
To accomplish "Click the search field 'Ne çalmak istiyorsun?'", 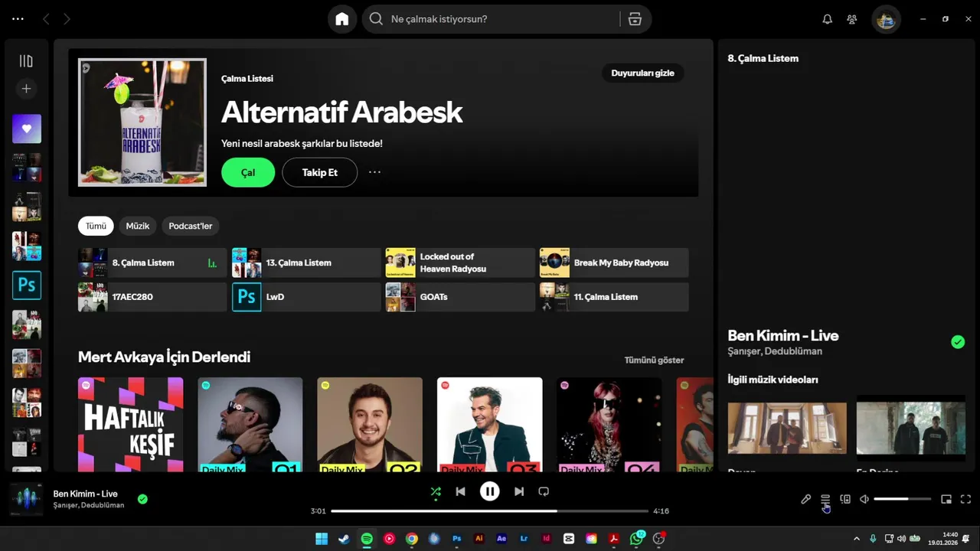I will [492, 19].
